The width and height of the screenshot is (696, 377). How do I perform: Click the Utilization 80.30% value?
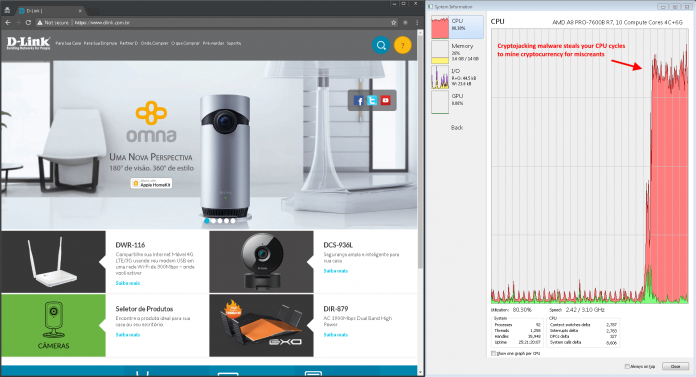coord(522,310)
